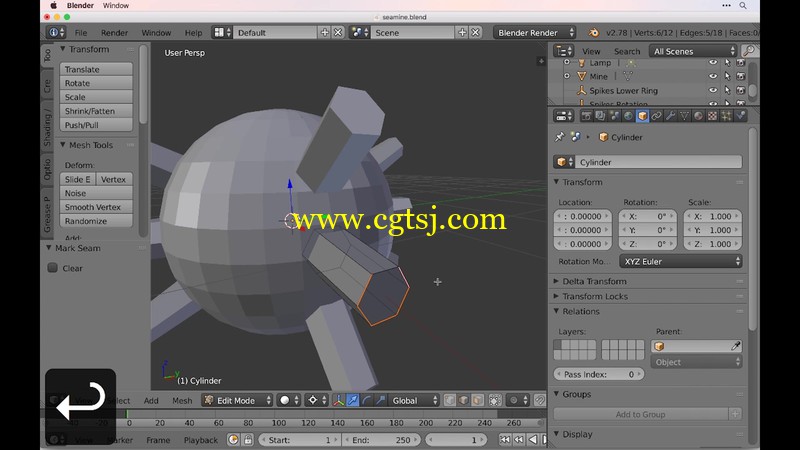Click the Translate button

(x=96, y=69)
